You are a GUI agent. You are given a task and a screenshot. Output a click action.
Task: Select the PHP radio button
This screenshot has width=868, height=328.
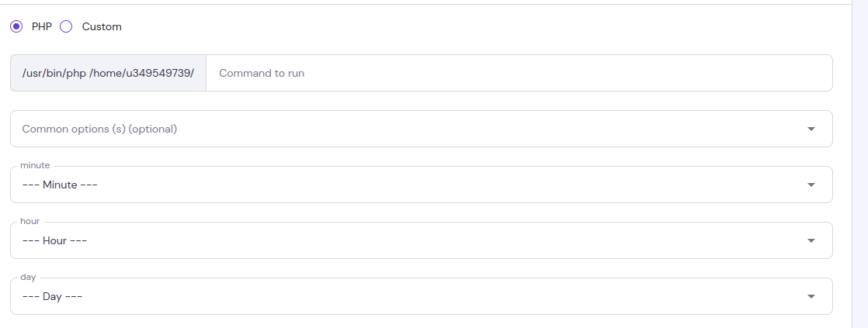[x=16, y=26]
